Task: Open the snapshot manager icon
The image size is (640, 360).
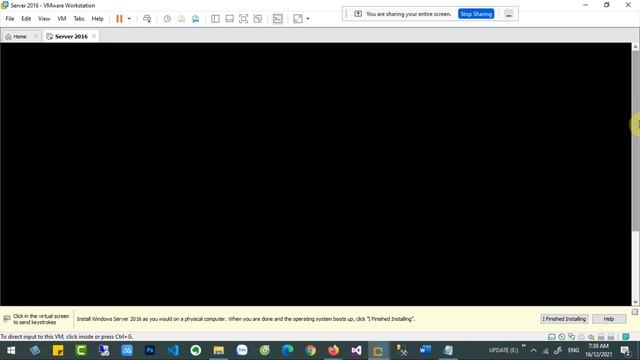Action: coord(196,19)
